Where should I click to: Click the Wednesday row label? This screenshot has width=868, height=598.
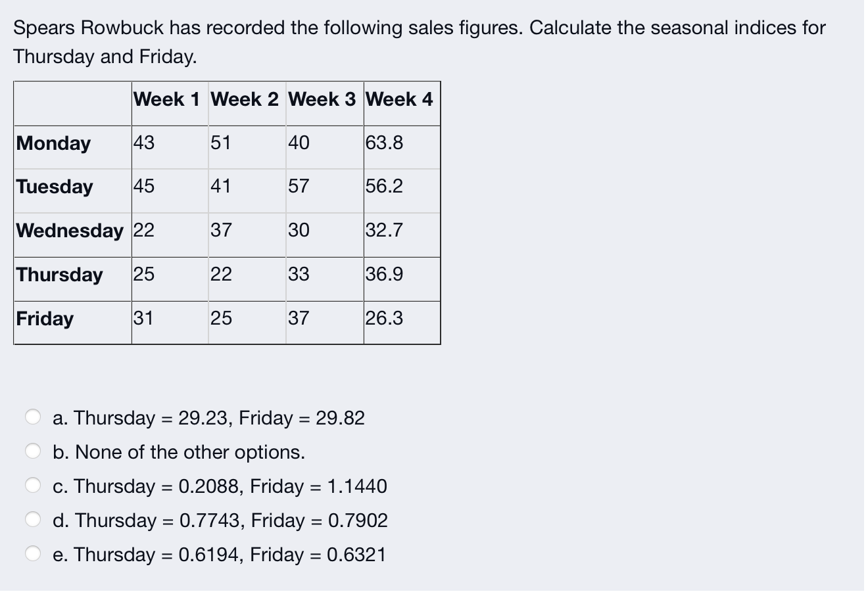pos(70,231)
